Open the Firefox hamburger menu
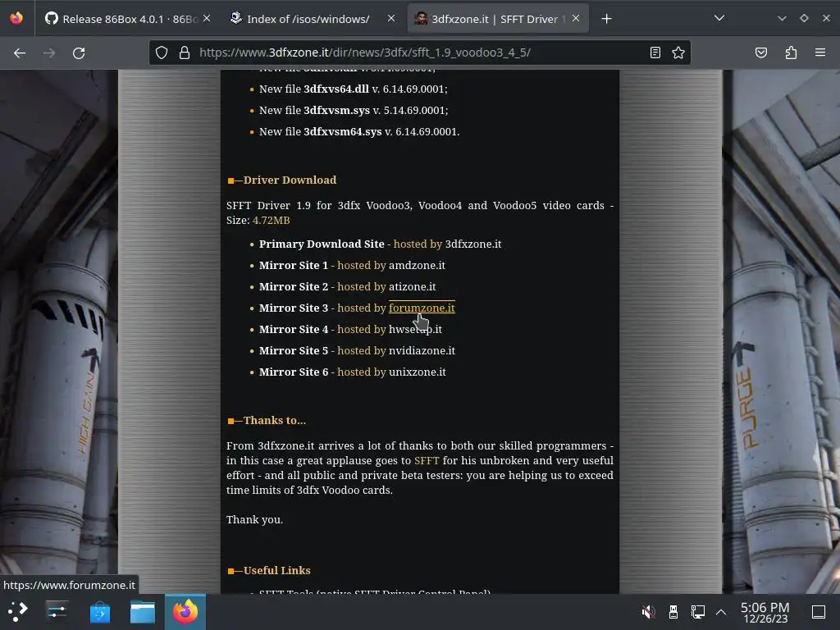Viewport: 840px width, 630px height. pos(820,52)
